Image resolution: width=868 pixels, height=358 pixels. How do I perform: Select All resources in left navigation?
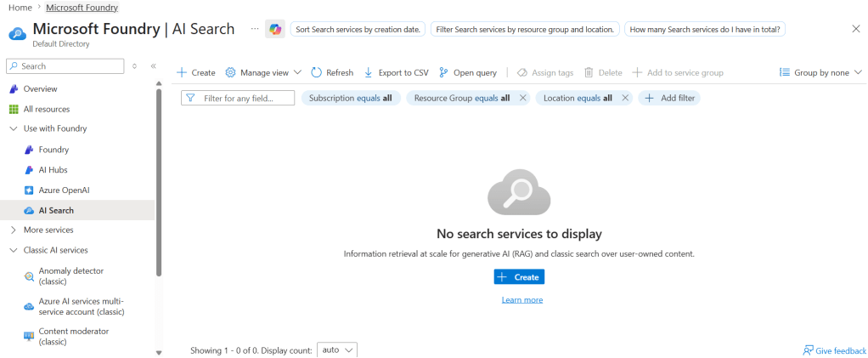[46, 109]
